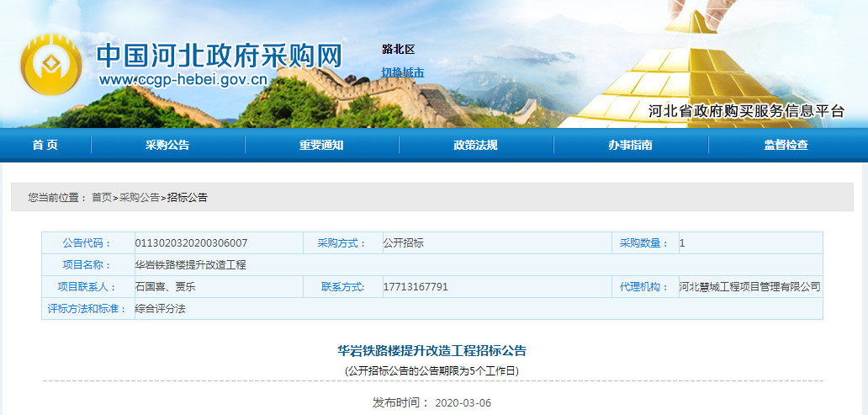
Task: Click 招标公告 in the breadcrumb trail
Action: (187, 197)
